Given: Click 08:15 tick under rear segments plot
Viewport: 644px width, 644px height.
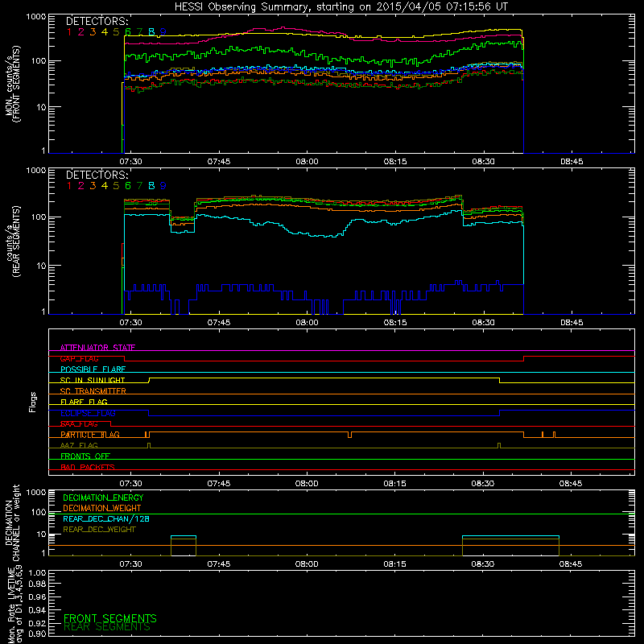Looking at the screenshot, I should point(395,323).
